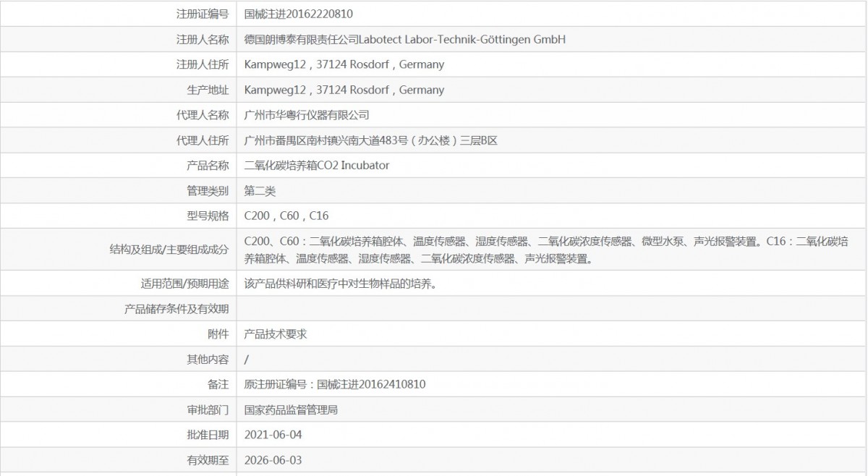Select model specification C200，C60，C16

[x=286, y=216]
